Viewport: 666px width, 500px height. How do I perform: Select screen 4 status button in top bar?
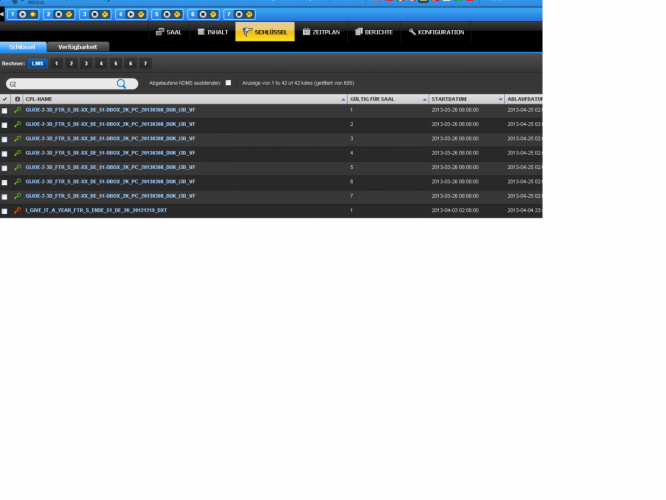click(x=131, y=15)
